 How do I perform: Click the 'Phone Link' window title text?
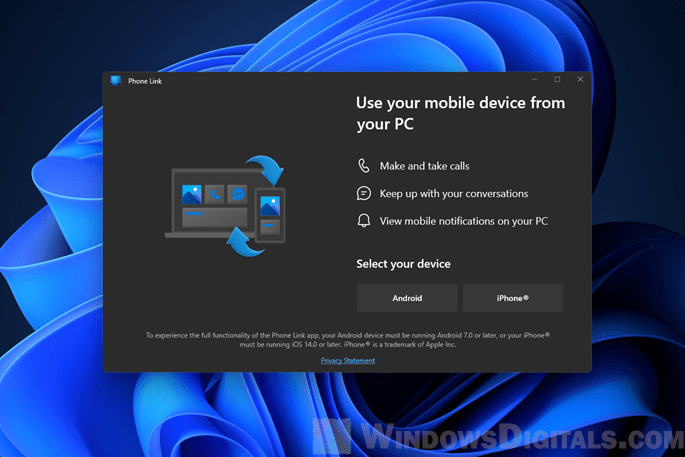145,81
